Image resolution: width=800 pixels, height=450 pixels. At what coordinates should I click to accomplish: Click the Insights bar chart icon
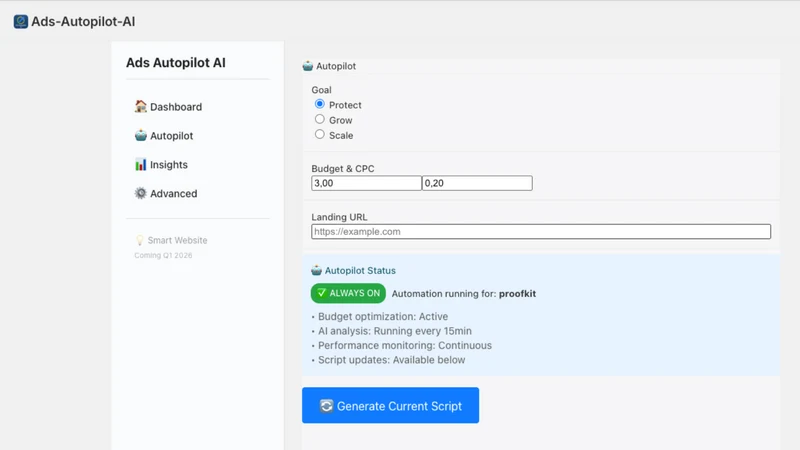[x=140, y=164]
